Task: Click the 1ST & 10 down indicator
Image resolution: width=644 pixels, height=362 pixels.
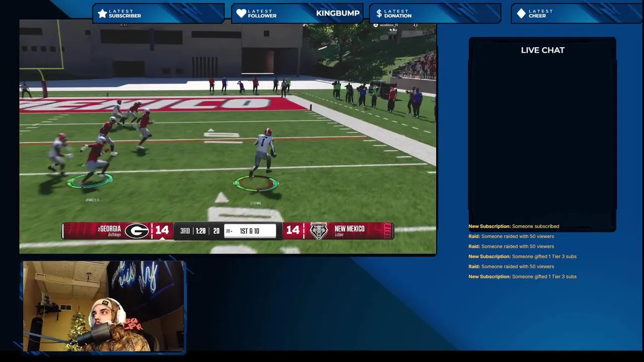Action: (x=250, y=231)
